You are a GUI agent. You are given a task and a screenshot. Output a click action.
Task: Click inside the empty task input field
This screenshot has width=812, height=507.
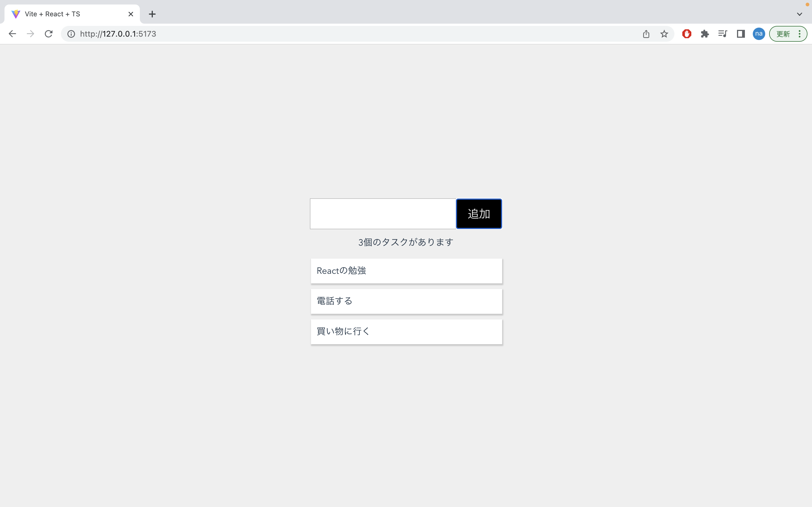click(383, 214)
